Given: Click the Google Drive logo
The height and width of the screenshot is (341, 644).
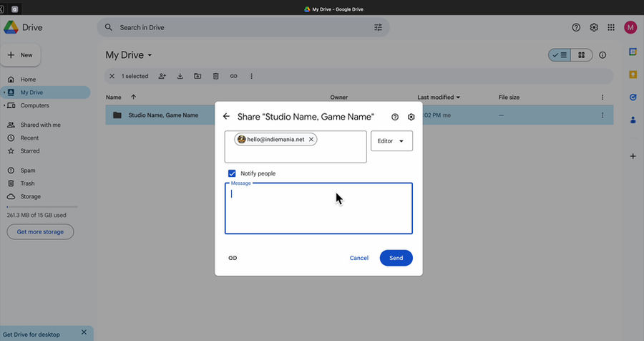Looking at the screenshot, I should click(x=11, y=27).
